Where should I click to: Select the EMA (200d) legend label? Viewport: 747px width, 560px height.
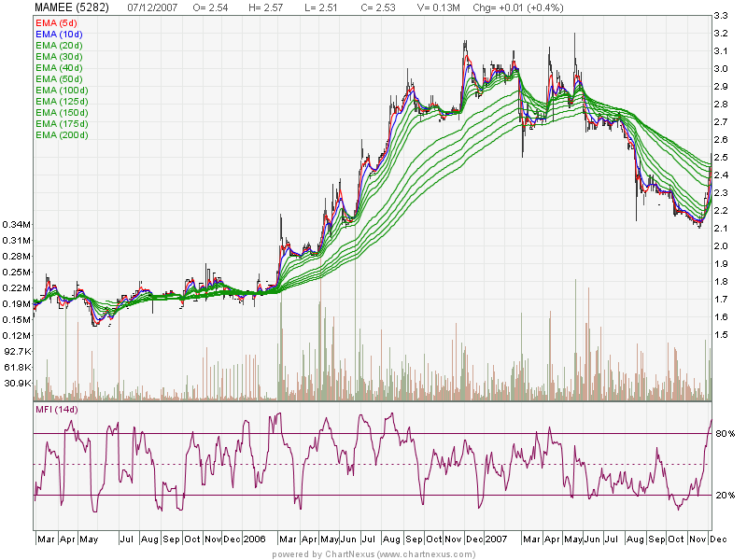tap(63, 134)
